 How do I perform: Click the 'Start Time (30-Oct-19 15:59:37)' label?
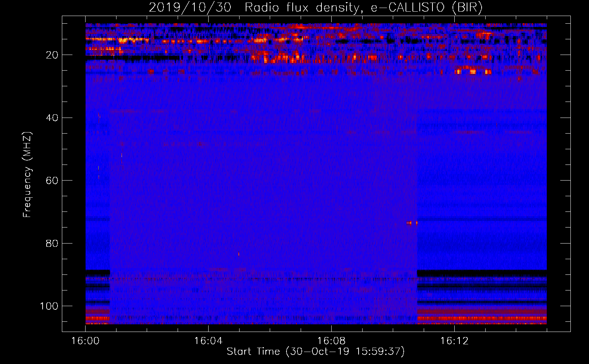click(x=316, y=352)
